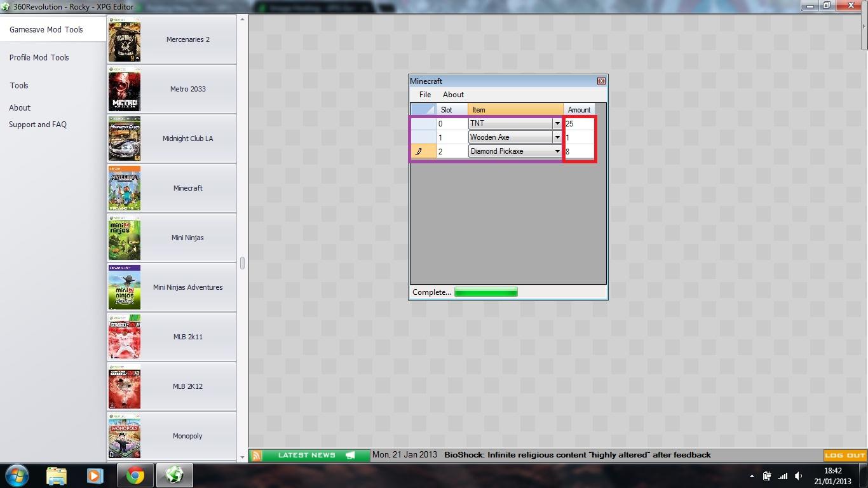Open Support and FAQ link
868x488 pixels.
38,125
